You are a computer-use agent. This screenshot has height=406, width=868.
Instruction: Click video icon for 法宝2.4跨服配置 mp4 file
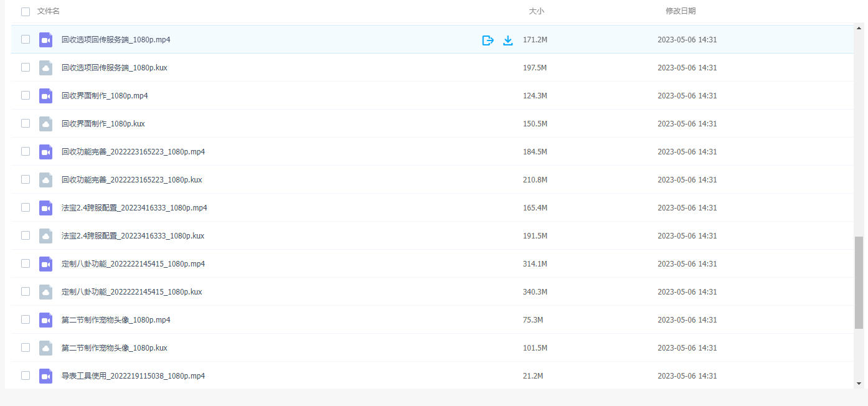click(x=45, y=208)
